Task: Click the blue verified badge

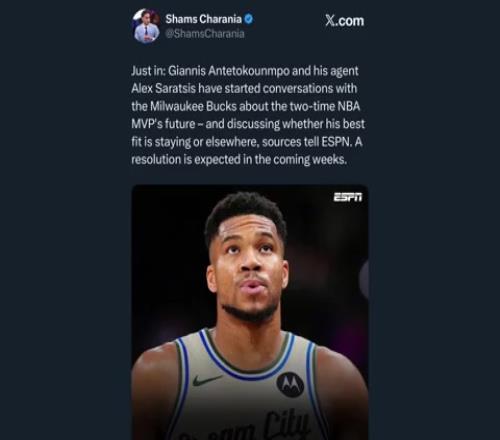Action: pos(249,19)
